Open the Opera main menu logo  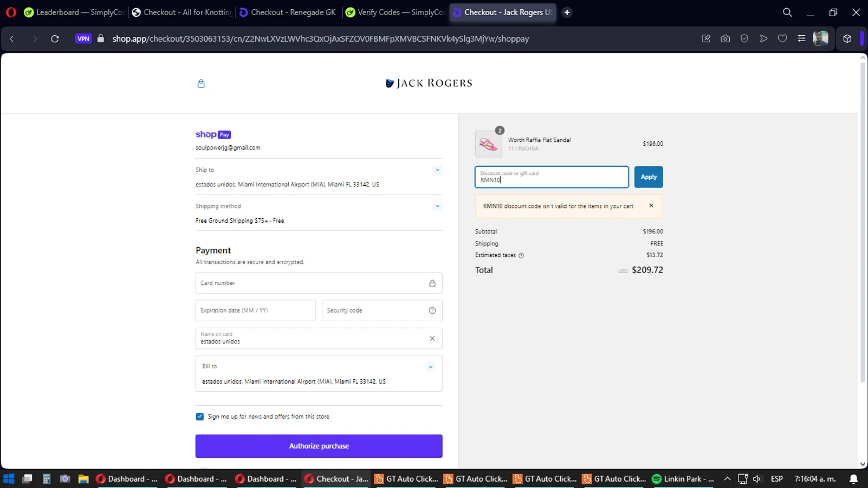(x=11, y=12)
